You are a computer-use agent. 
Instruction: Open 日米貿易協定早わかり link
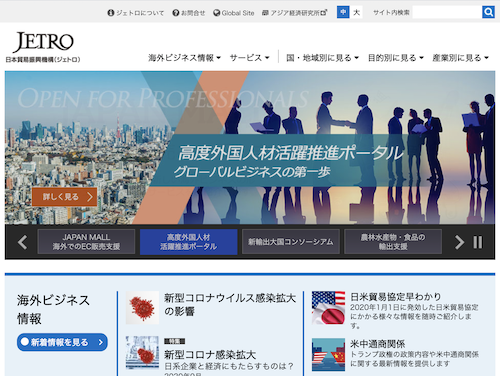396,297
